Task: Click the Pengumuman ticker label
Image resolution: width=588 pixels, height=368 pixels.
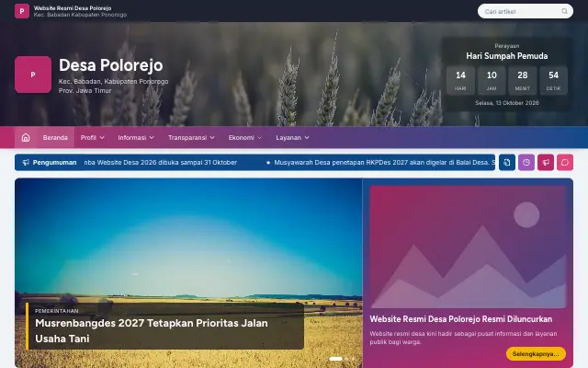Action: pyautogui.click(x=54, y=163)
